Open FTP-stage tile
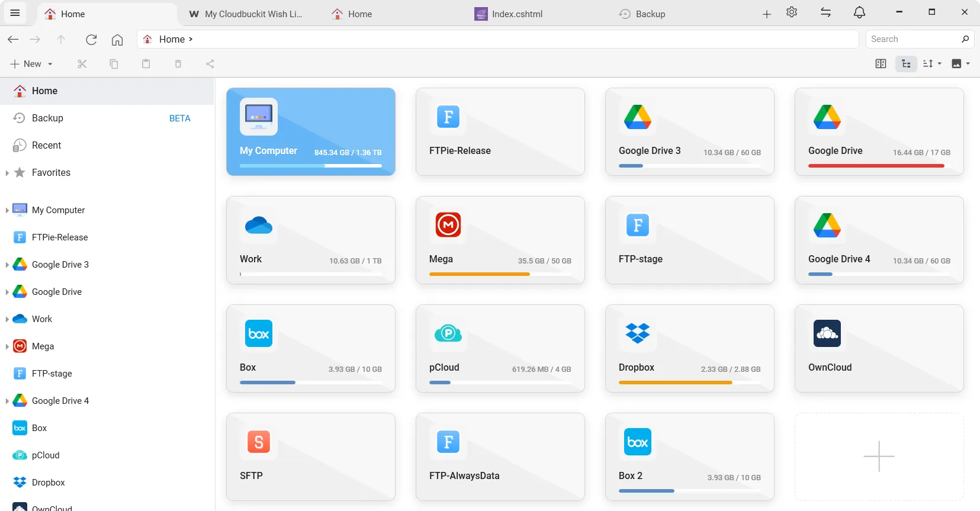Viewport: 980px width, 511px height. pos(690,240)
